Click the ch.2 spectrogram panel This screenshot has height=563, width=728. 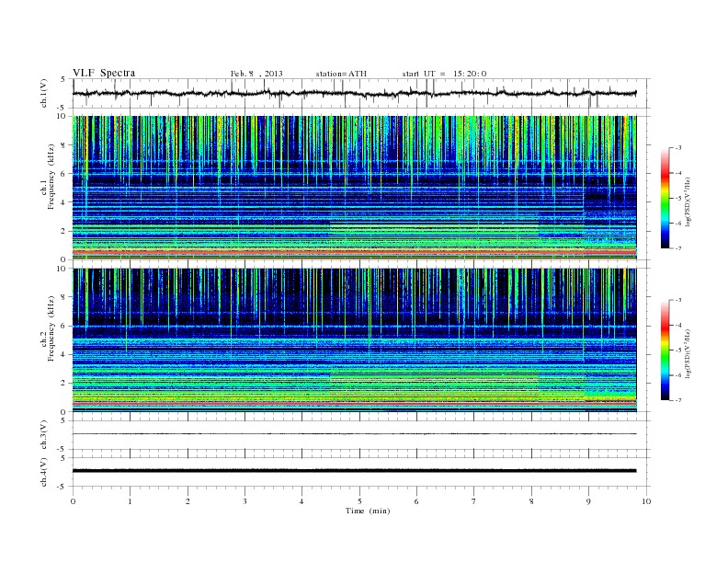coord(354,340)
